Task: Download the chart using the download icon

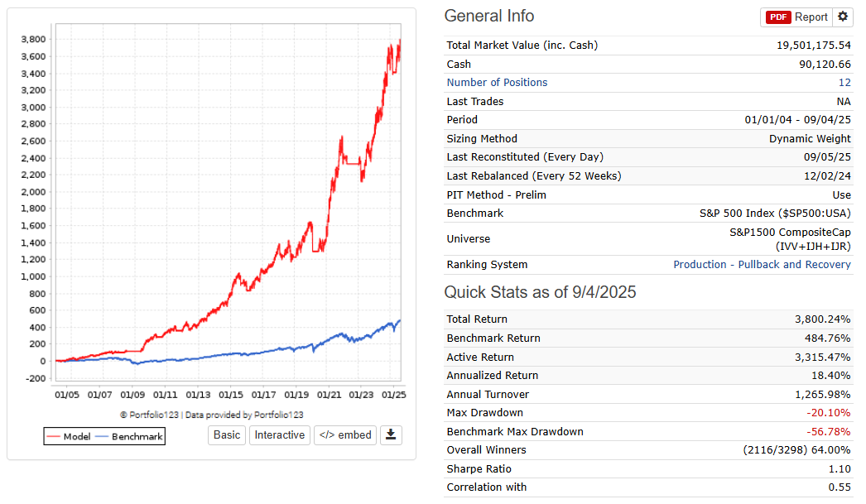Action: (391, 434)
